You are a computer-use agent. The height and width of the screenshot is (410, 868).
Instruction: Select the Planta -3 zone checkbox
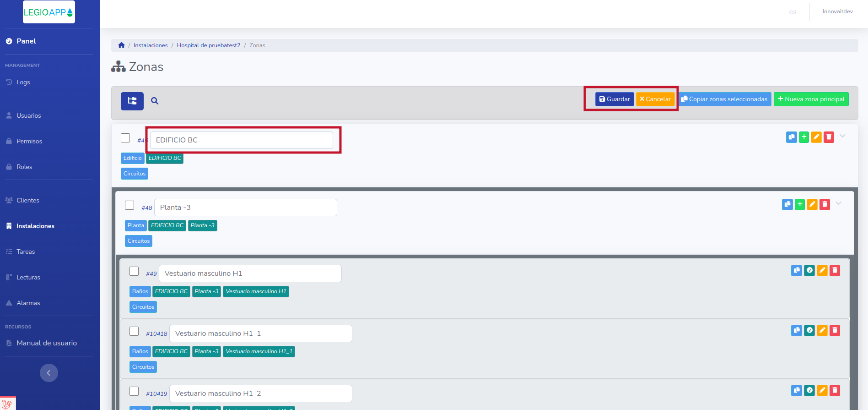pos(129,205)
